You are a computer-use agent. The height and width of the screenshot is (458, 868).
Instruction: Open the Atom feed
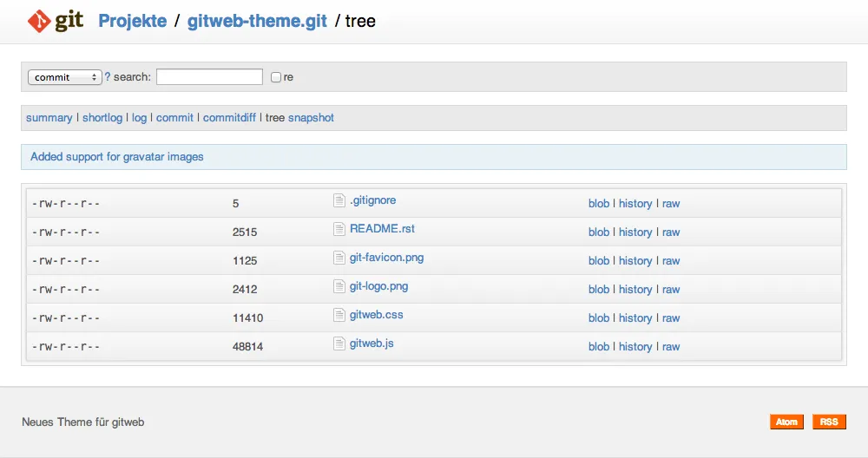point(786,422)
